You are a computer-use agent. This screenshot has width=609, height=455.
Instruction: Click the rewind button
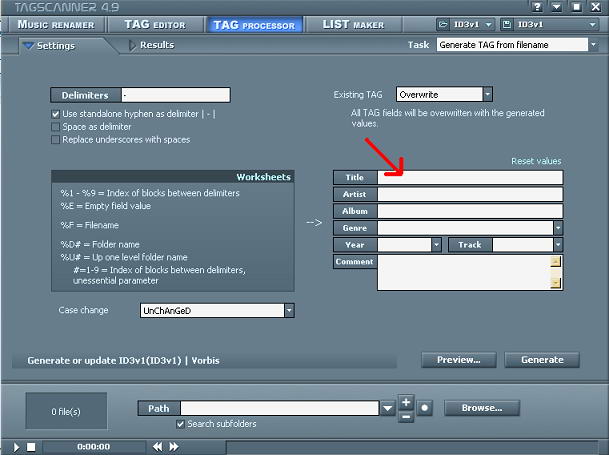[x=157, y=447]
